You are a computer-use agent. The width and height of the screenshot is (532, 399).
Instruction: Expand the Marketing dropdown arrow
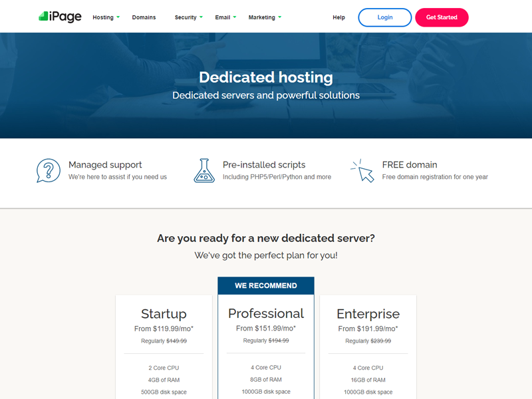(279, 17)
